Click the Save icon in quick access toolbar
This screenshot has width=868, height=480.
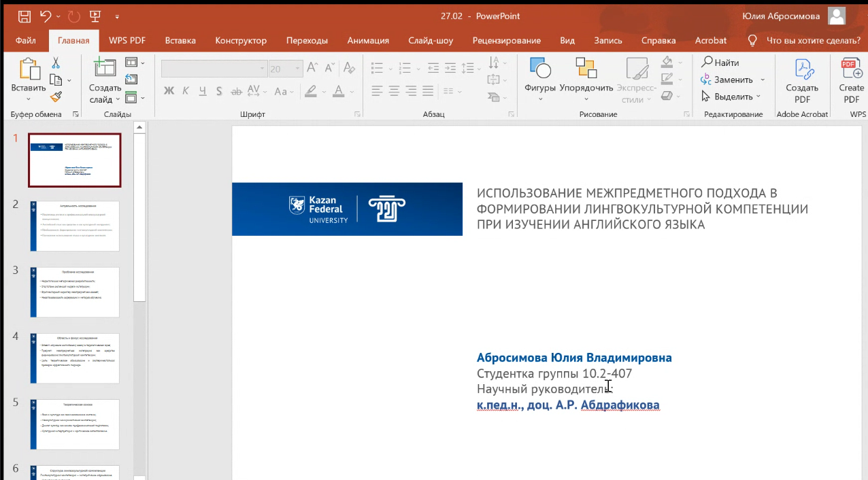coord(24,16)
